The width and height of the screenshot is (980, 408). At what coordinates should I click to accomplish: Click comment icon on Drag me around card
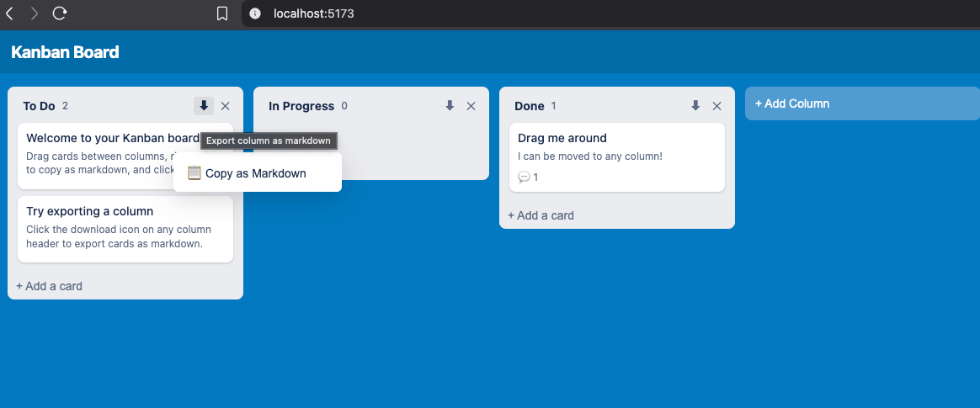[x=525, y=177]
